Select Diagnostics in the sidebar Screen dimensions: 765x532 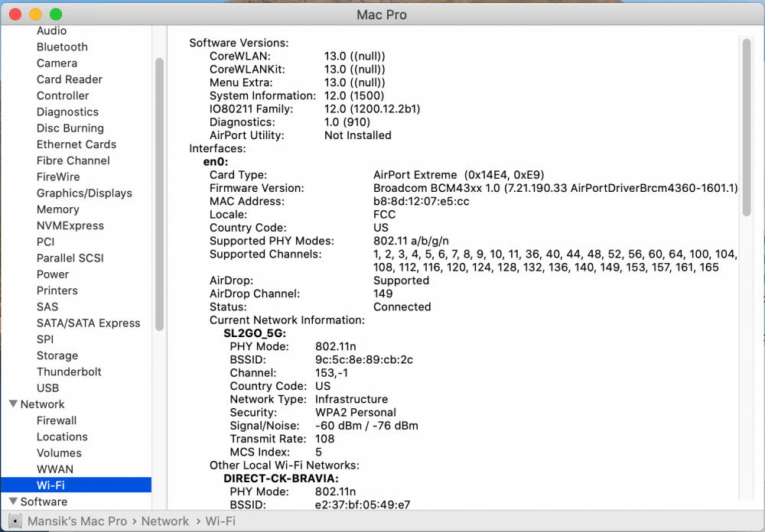67,112
